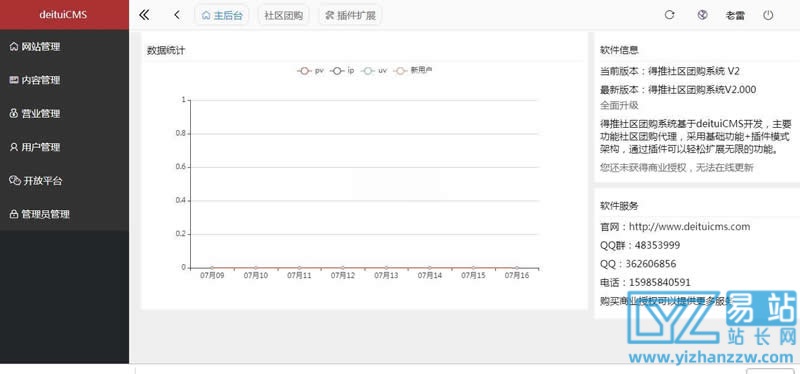Select phone number 15985840591
Image resolution: width=800 pixels, height=374 pixels.
(x=661, y=283)
